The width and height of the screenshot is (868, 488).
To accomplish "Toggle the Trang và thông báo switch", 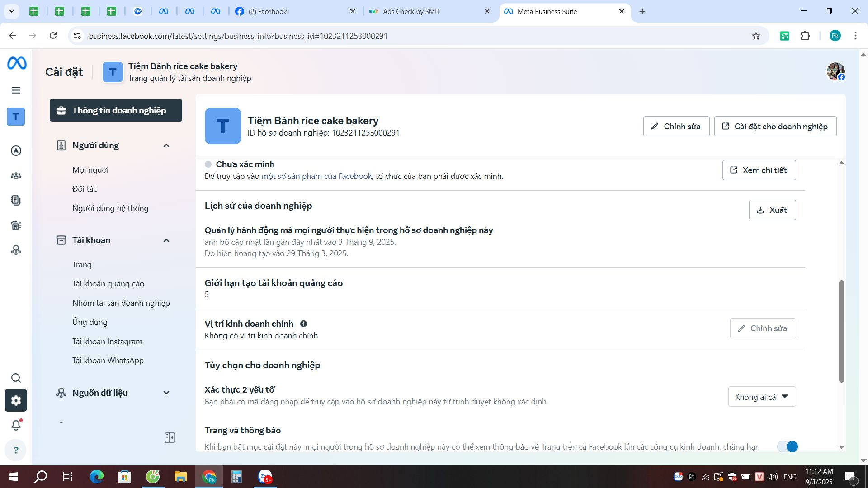I will tap(788, 447).
